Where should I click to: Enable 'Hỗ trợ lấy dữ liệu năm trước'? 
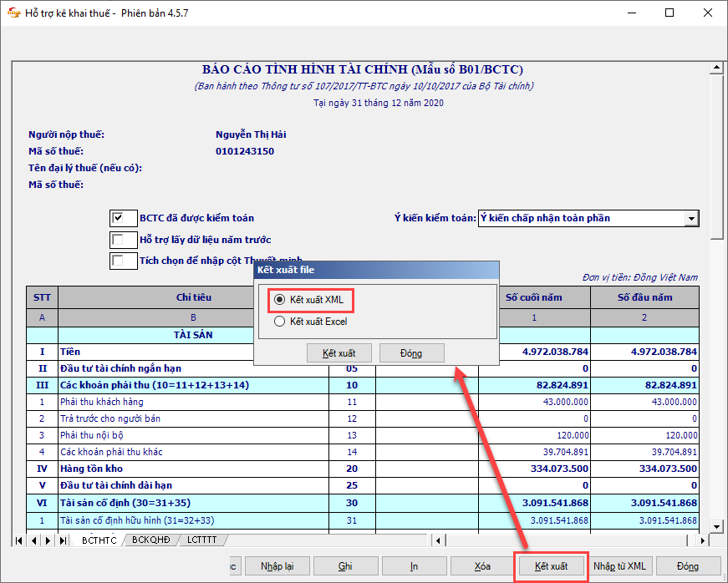pyautogui.click(x=118, y=240)
